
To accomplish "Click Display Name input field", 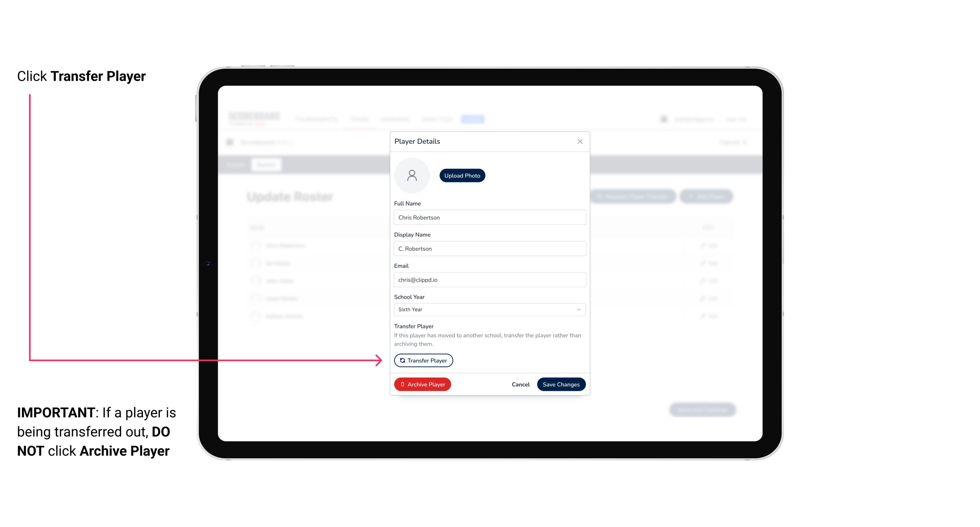I will 489,248.
